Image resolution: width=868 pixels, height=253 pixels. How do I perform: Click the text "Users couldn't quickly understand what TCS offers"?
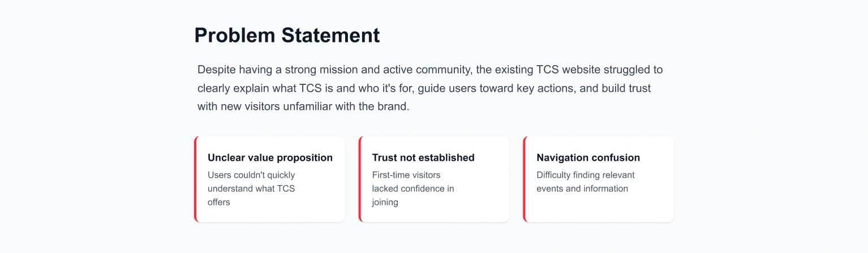click(x=251, y=188)
